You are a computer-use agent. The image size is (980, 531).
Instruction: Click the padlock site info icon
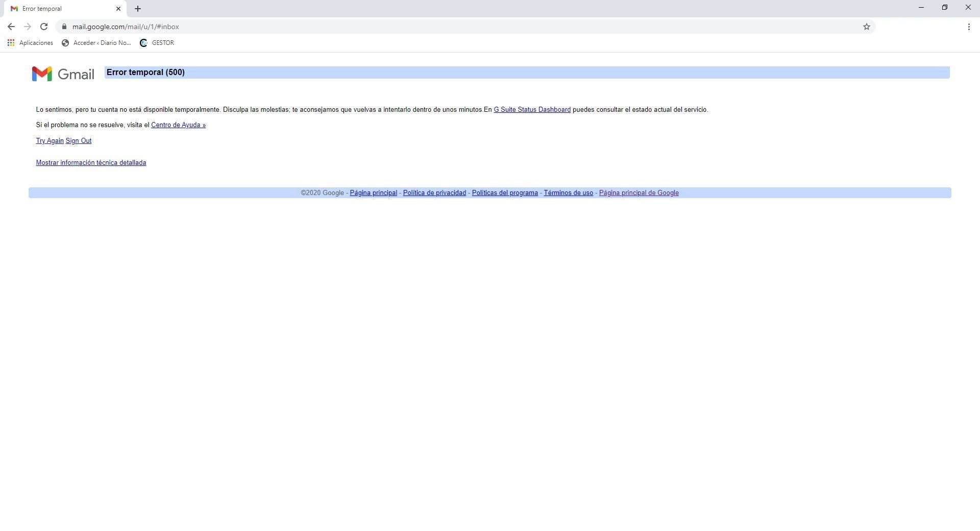tap(64, 27)
